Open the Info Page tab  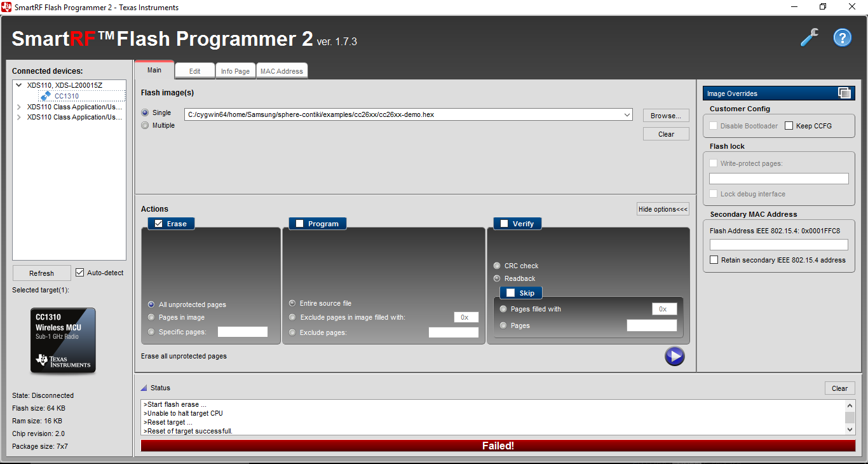point(235,71)
